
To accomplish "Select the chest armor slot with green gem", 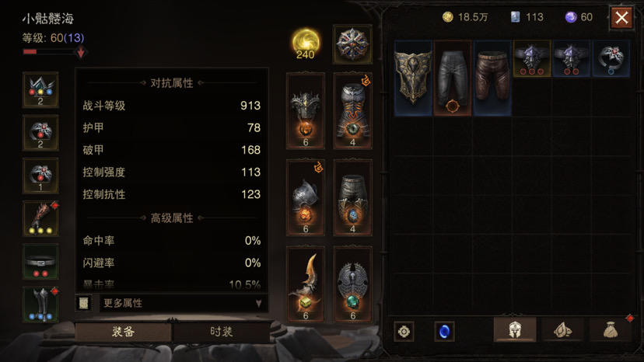I will (352, 111).
